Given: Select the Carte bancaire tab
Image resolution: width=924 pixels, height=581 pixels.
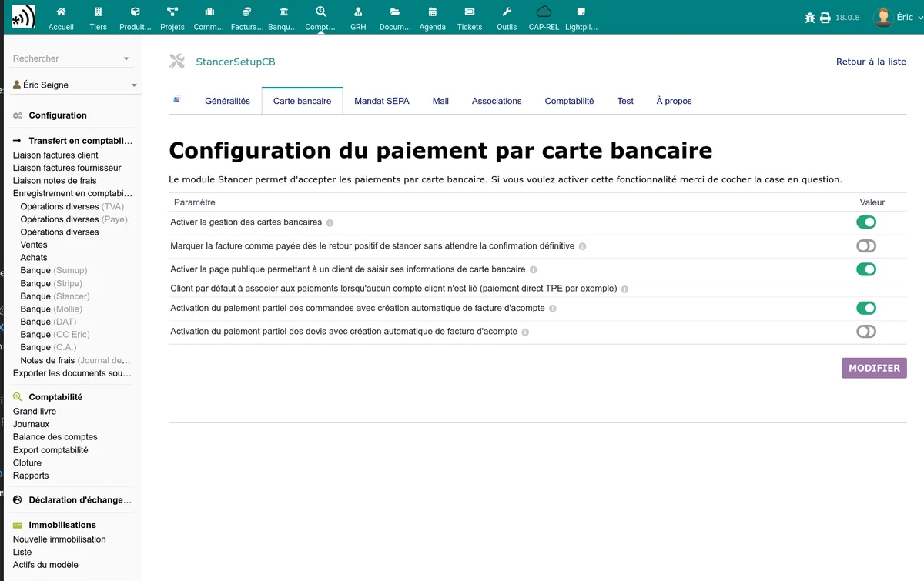Looking at the screenshot, I should point(302,101).
